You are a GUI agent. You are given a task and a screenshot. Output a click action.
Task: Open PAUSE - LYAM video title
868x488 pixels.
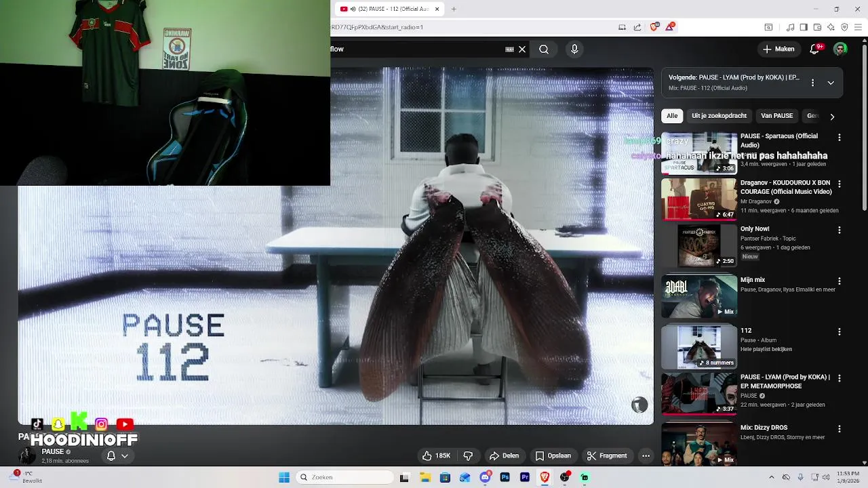point(785,382)
